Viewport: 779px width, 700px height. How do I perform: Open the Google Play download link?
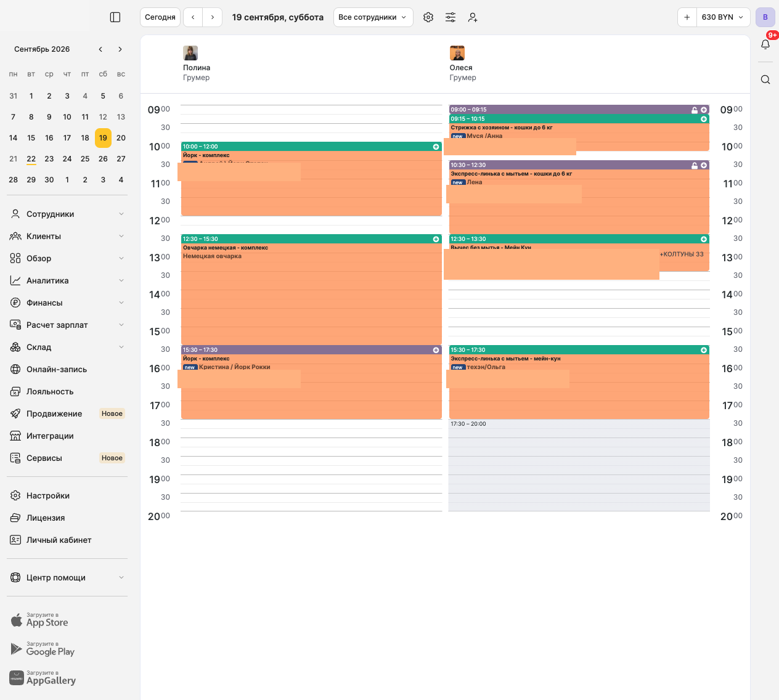[43, 649]
